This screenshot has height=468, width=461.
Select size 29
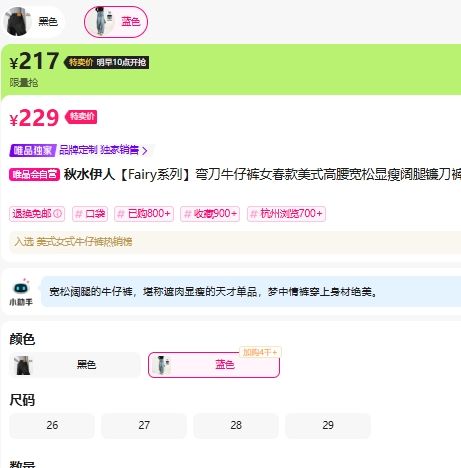coord(328,426)
